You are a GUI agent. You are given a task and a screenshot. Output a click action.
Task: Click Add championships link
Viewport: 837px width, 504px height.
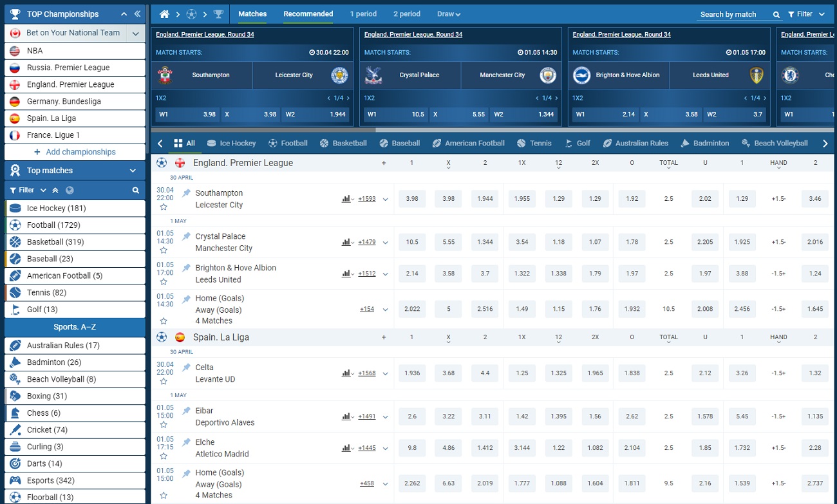[x=75, y=152]
